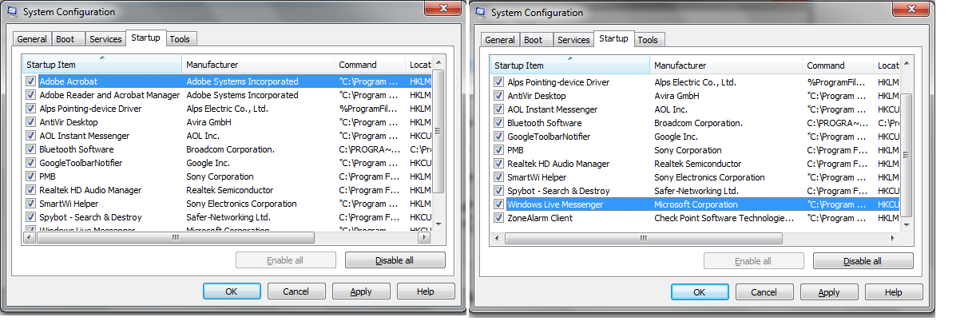
Task: Uncheck Realtek HD Audio Manager in left window
Action: pos(31,190)
